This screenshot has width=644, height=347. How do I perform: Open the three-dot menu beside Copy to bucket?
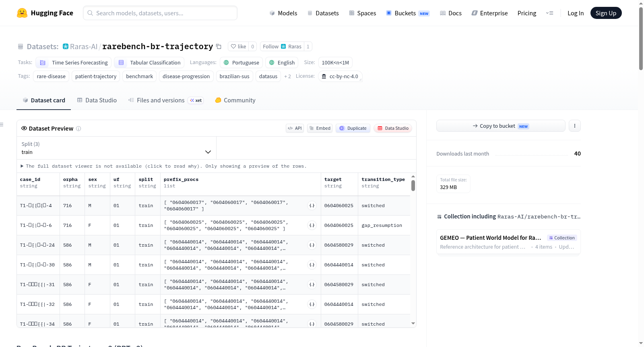(575, 126)
